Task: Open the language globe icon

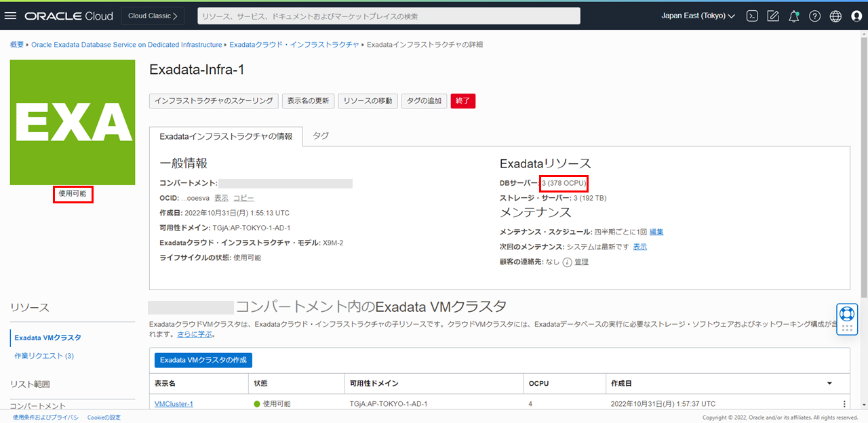Action: pos(835,16)
